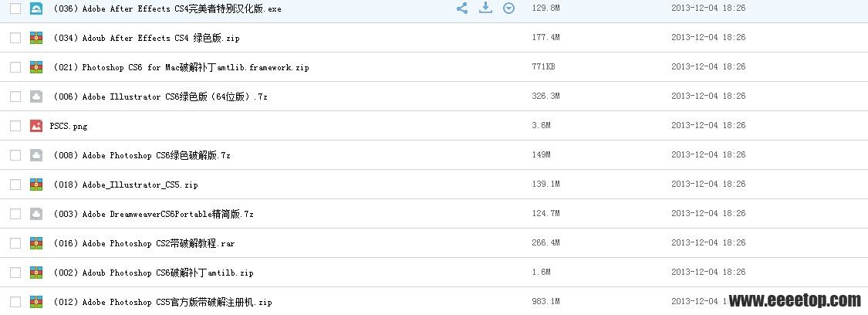Select checkbox for (021) Photoshop CS6 for Mac
Screen dimensions: 868x315
tap(15, 67)
